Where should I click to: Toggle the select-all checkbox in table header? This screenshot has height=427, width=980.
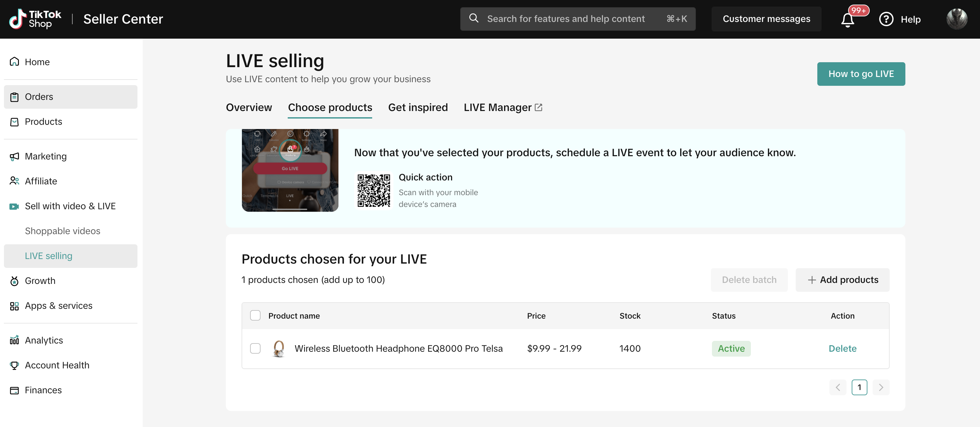pos(255,315)
